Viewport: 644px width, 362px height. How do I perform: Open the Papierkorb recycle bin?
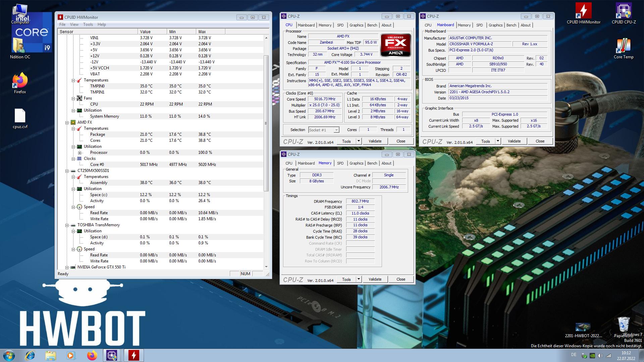[x=624, y=327]
